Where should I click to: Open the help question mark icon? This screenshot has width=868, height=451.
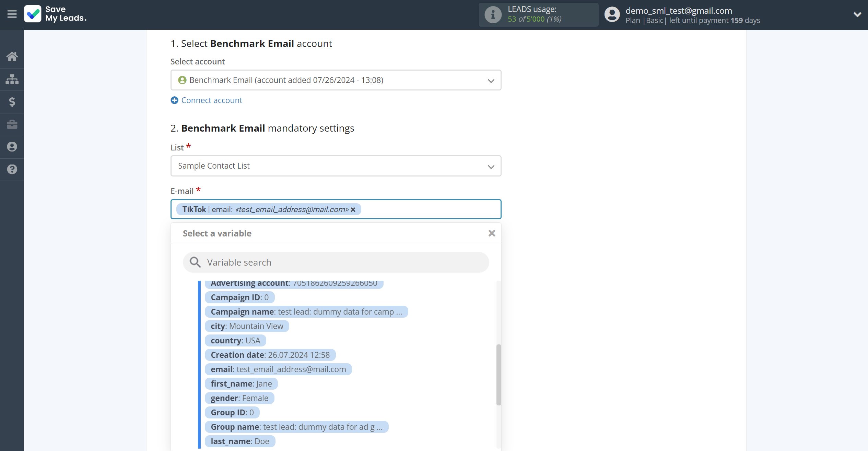[12, 169]
